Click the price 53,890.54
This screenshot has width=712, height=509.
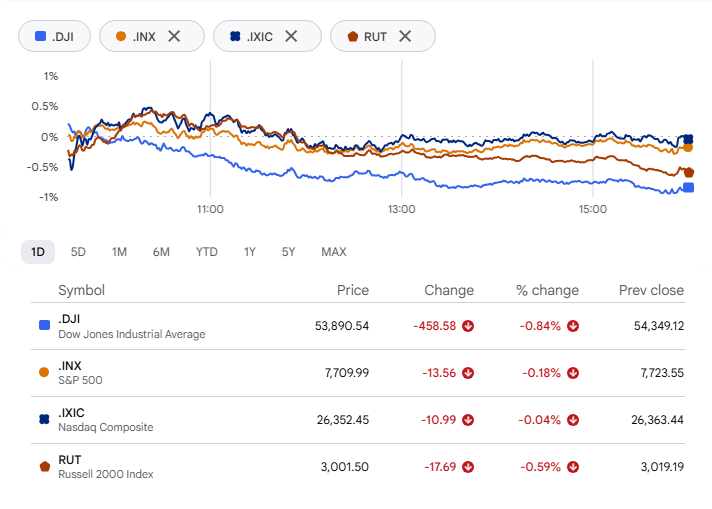click(x=342, y=326)
